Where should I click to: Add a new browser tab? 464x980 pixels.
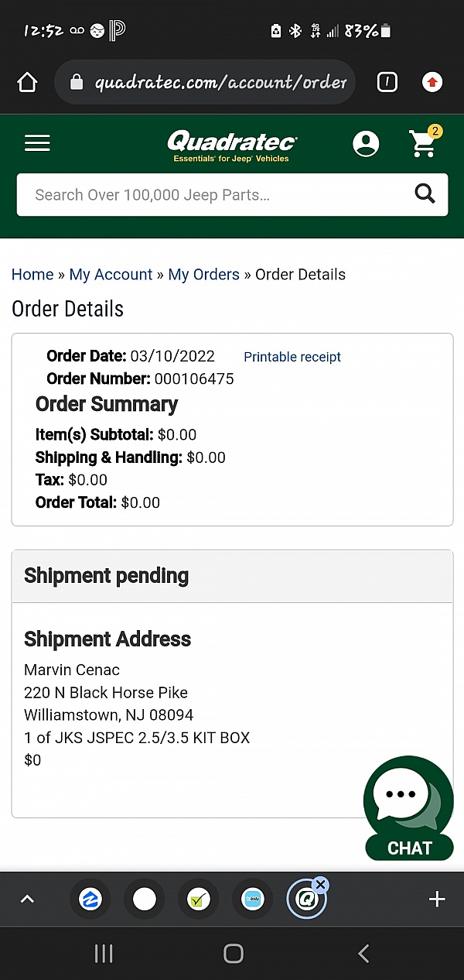437,899
